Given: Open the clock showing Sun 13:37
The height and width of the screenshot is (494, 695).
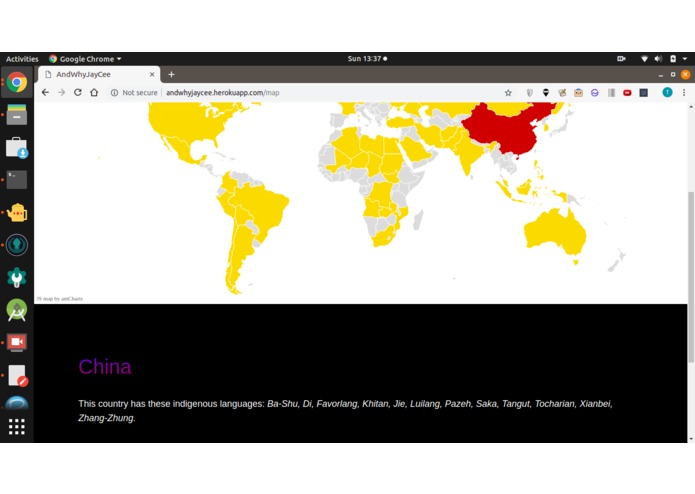Looking at the screenshot, I should click(367, 58).
